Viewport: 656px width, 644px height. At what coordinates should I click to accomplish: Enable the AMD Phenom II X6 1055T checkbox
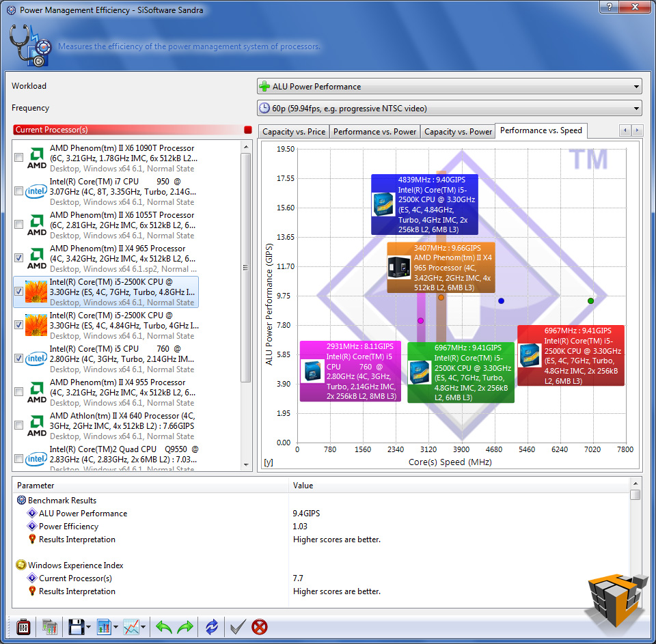pyautogui.click(x=19, y=224)
